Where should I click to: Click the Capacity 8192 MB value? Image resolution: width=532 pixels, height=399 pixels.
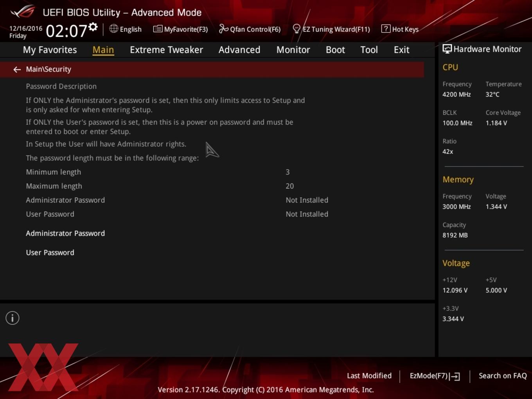click(x=455, y=235)
